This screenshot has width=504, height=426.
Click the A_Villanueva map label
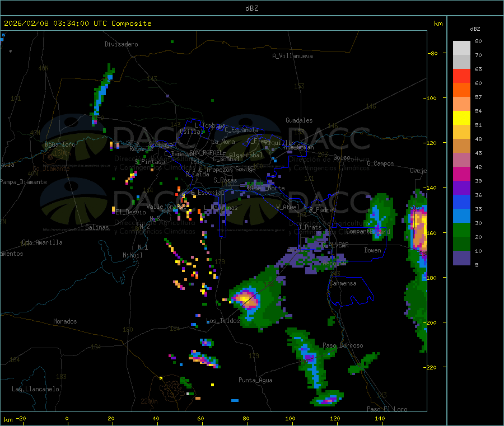(292, 56)
